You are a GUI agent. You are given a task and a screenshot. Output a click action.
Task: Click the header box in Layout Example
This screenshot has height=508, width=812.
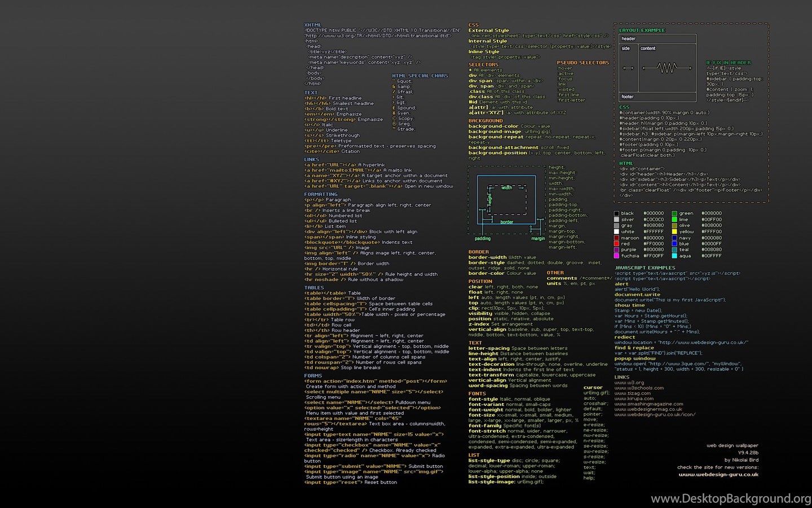point(657,39)
